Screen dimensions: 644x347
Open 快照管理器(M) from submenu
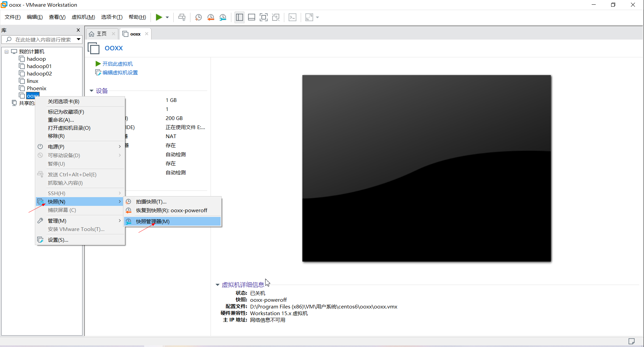(x=172, y=221)
